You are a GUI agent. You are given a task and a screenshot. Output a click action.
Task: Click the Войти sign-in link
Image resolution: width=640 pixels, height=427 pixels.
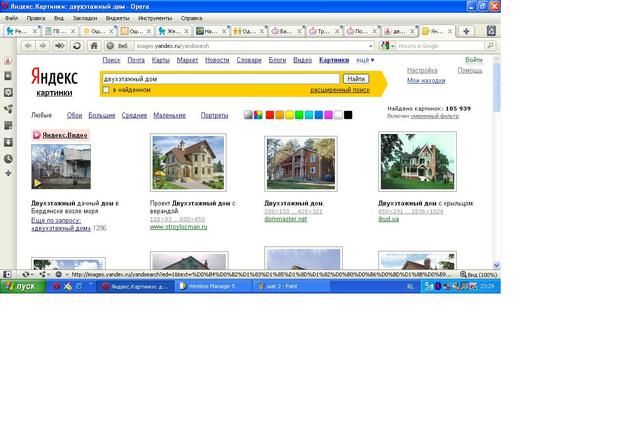pyautogui.click(x=474, y=60)
